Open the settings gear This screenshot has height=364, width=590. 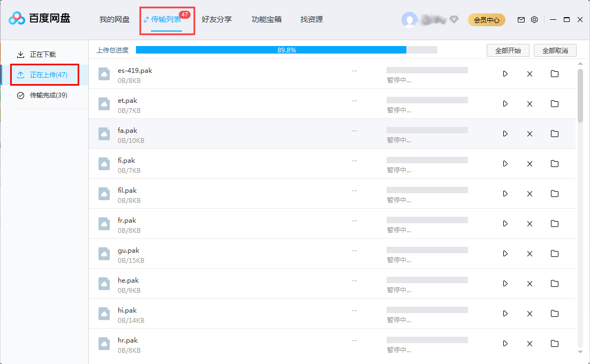point(534,19)
